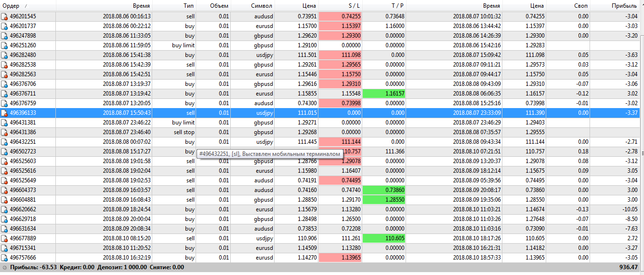The height and width of the screenshot is (275, 644).
Task: Sort by the Ордер column header
Action: click(28, 6)
